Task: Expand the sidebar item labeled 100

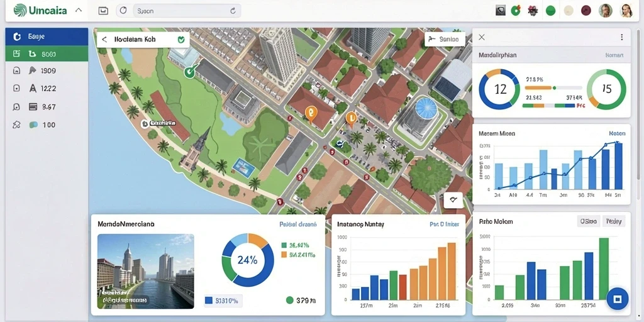Action: [x=47, y=125]
